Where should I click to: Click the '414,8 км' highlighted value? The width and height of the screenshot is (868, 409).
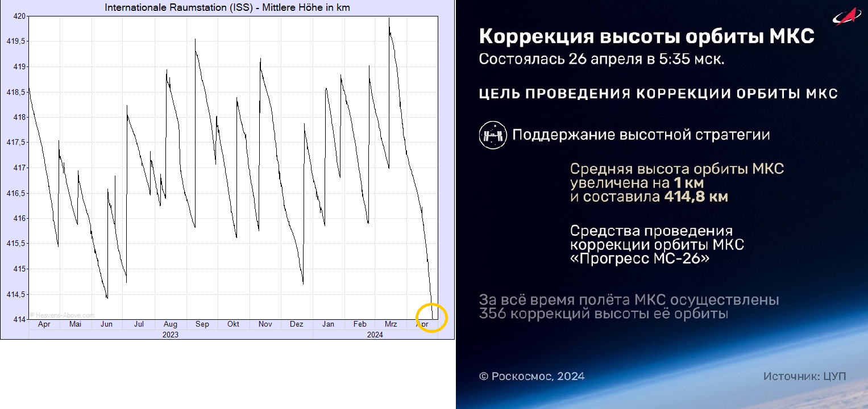(x=696, y=198)
